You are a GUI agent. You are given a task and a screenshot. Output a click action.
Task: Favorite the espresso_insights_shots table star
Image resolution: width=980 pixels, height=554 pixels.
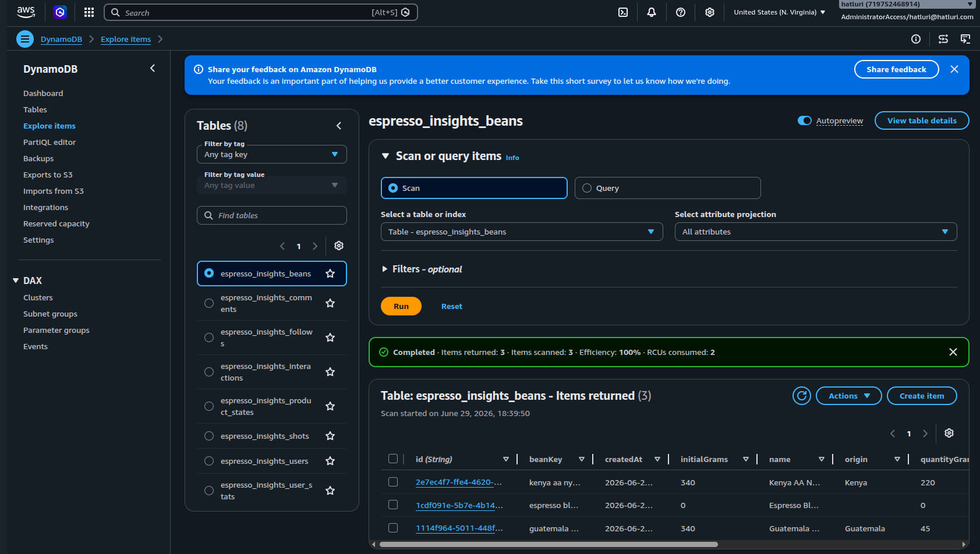(x=330, y=436)
